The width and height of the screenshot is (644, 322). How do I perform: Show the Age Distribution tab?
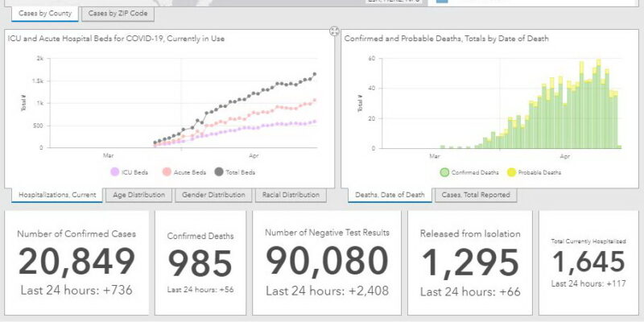(138, 195)
